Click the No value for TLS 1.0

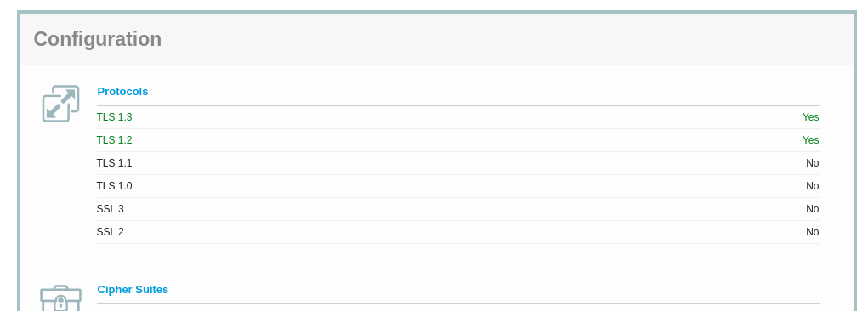pos(812,186)
